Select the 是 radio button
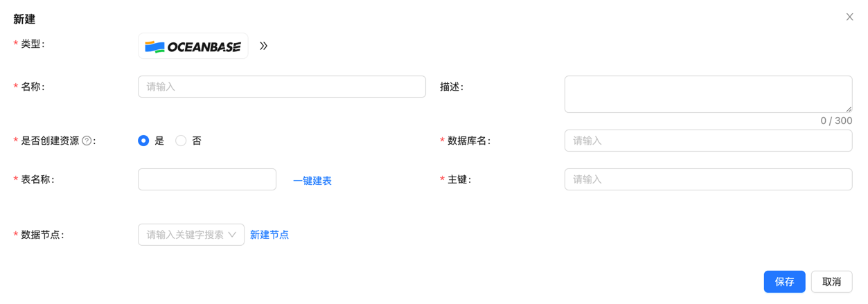 [143, 141]
